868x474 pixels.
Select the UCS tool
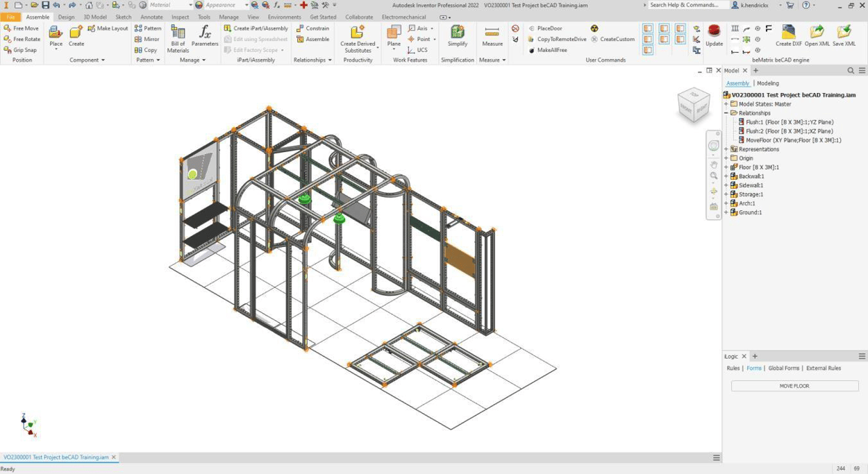click(x=417, y=50)
